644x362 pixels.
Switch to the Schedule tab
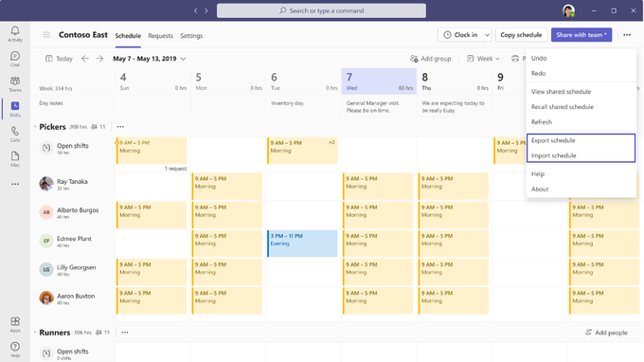pos(128,36)
